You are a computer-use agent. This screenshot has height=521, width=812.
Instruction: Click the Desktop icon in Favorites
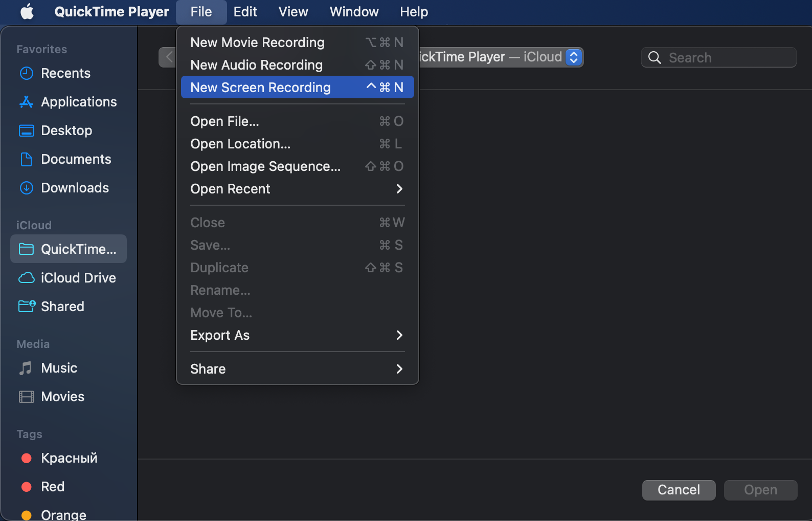(x=26, y=131)
